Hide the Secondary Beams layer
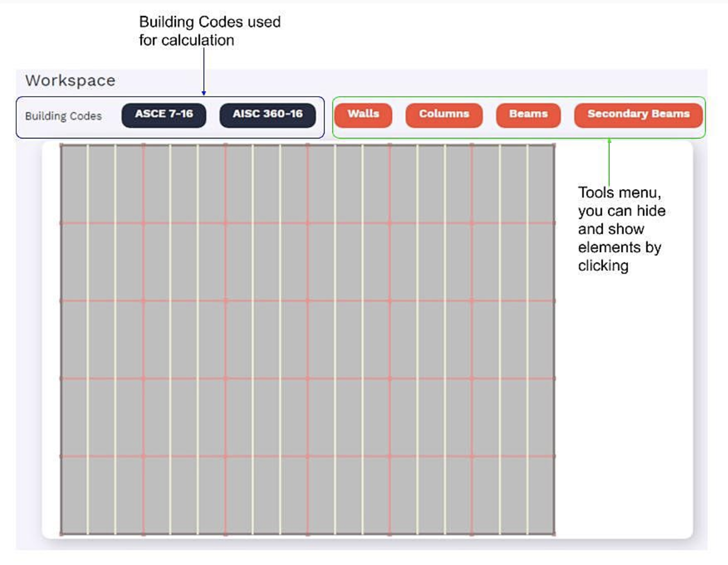 [x=638, y=115]
